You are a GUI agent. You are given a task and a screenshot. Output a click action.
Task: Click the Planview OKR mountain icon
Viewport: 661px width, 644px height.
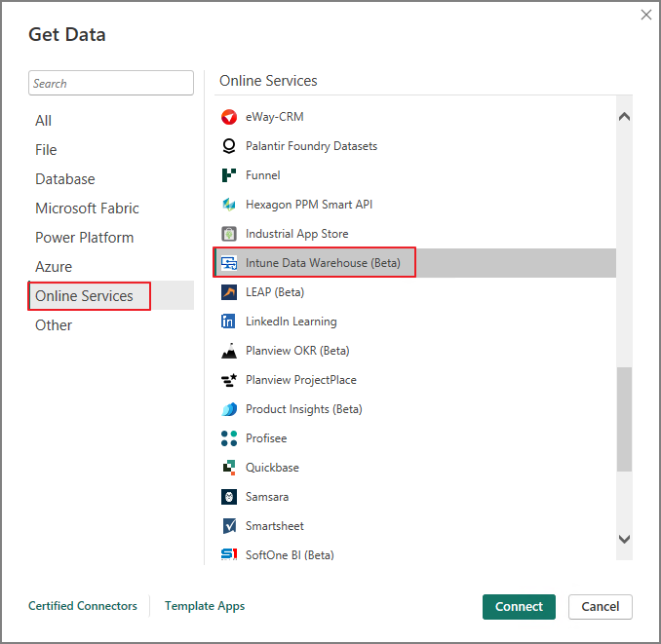click(x=229, y=351)
